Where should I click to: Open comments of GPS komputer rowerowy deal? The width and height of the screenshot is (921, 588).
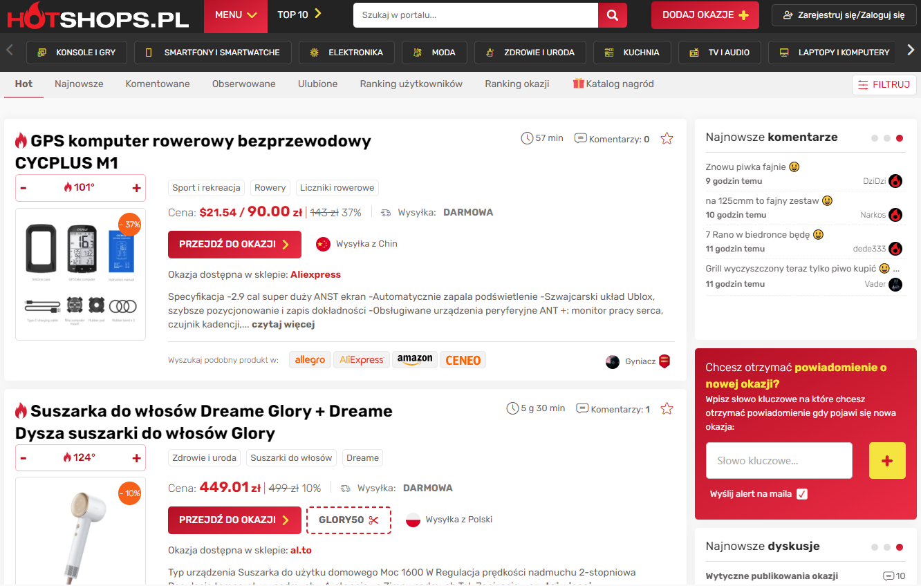pos(612,139)
